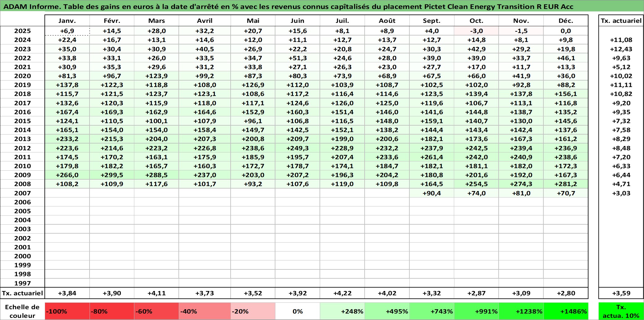Select the 2020 row label

pos(23,76)
